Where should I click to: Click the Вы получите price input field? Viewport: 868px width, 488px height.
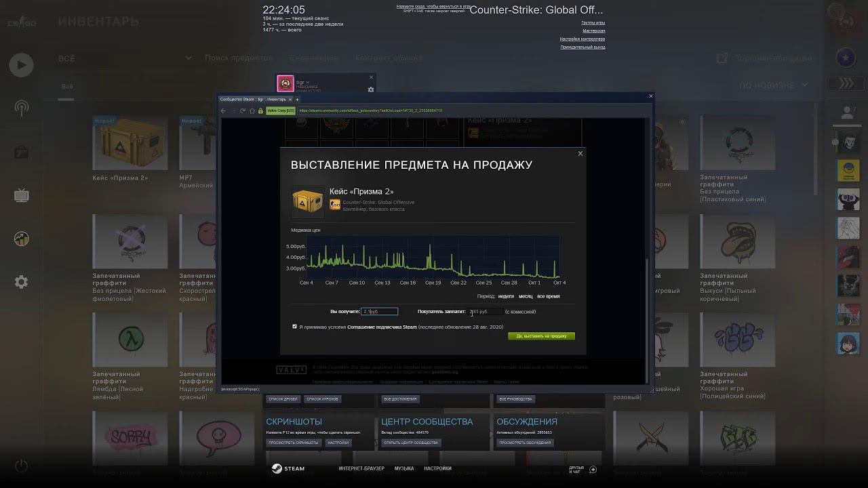coord(380,312)
